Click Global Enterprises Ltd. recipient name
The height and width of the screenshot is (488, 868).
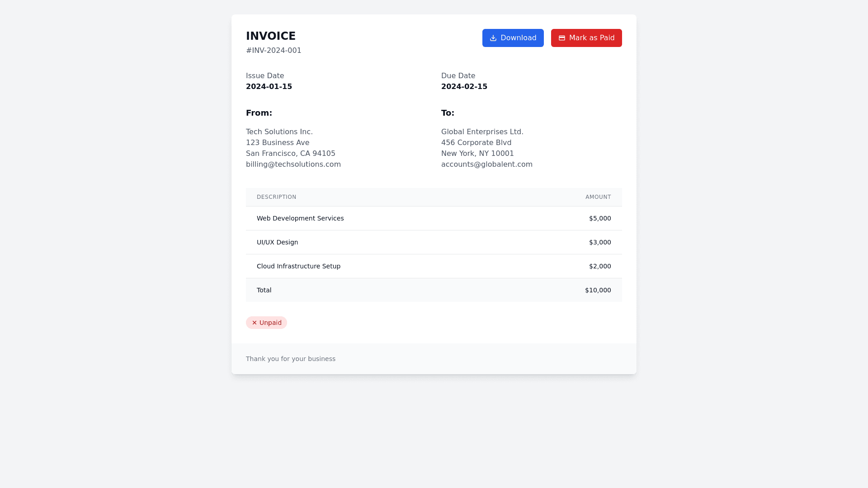point(482,132)
